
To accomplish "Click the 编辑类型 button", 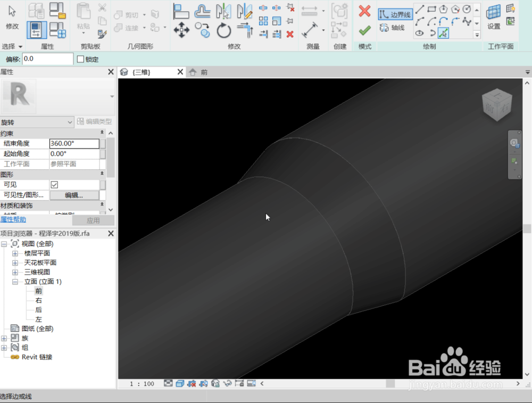I will pos(94,121).
